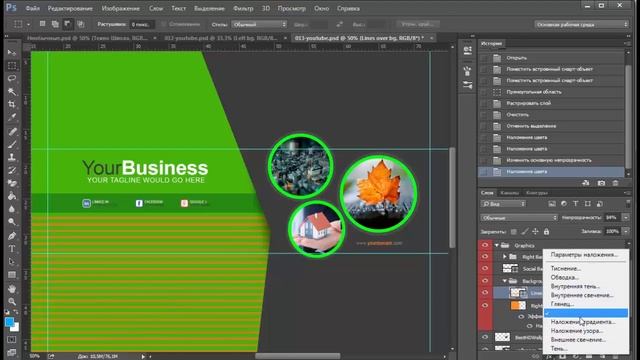
Task: Select the Blur tool
Action: pyautogui.click(x=12, y=209)
